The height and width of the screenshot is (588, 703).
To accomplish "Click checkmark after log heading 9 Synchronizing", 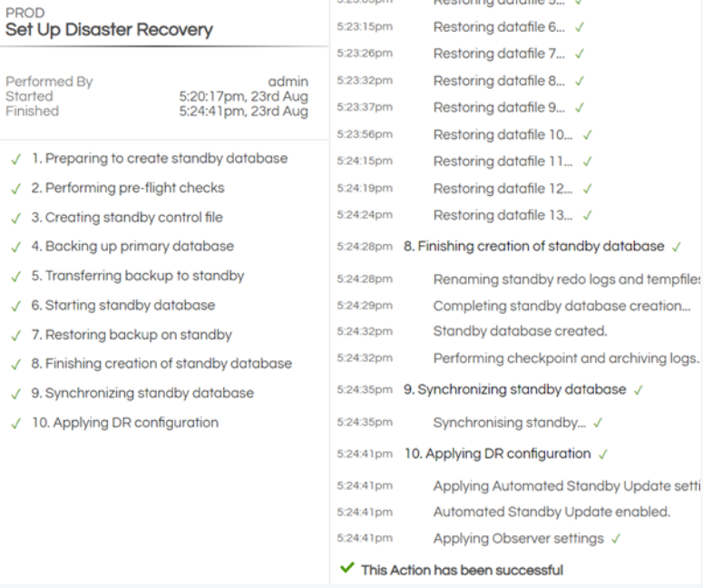I will coord(639,390).
